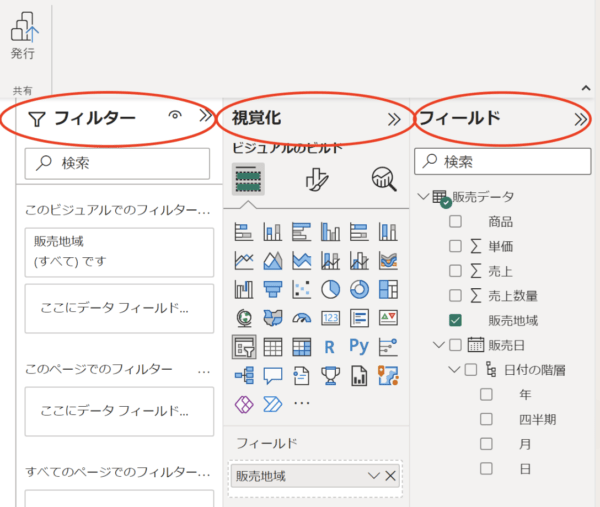
Task: Choose the Python visual (Py) icon
Action: pyautogui.click(x=359, y=347)
